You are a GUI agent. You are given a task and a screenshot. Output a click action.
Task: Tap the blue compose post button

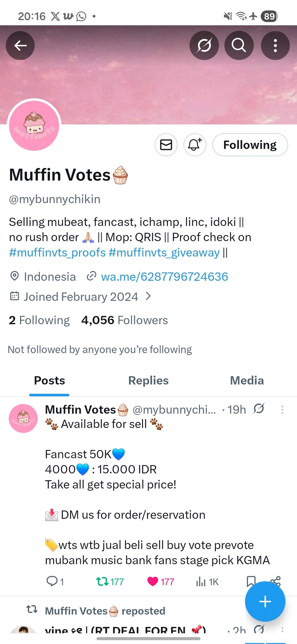click(265, 602)
